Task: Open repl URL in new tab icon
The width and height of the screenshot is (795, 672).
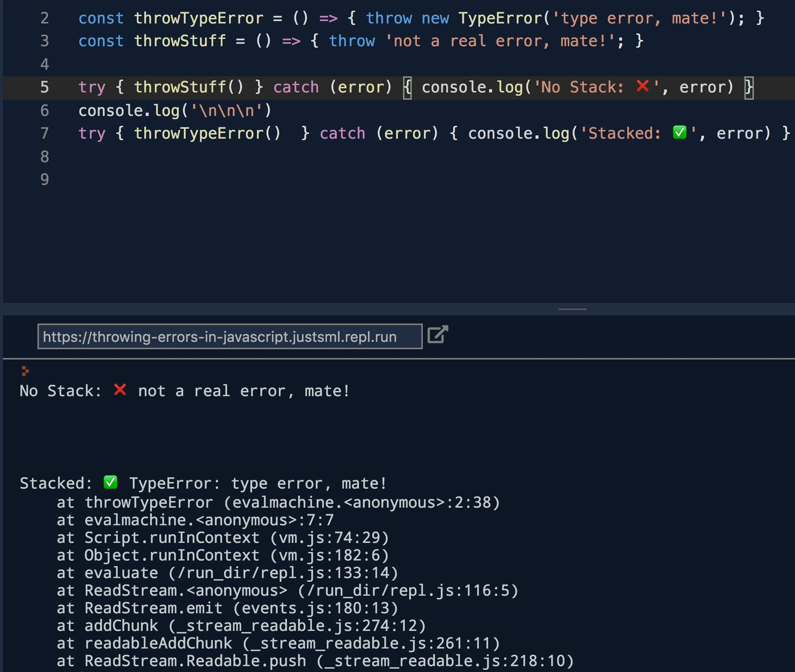Action: [x=438, y=335]
